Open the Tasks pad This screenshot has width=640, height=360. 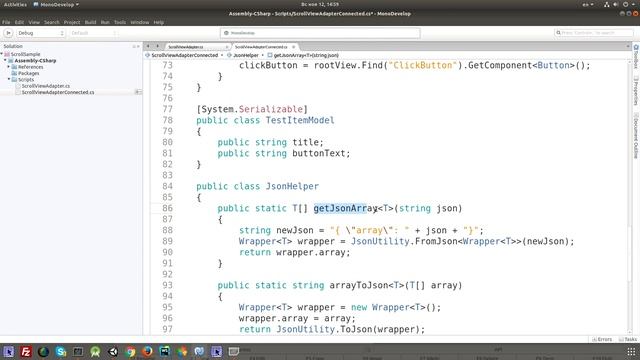(x=628, y=339)
